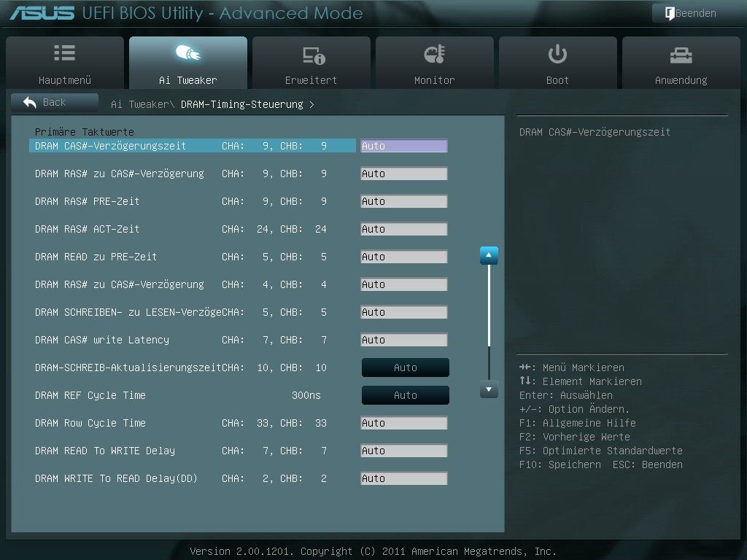Select the DRAM RAS# ACT-Zeit label

tap(88, 229)
